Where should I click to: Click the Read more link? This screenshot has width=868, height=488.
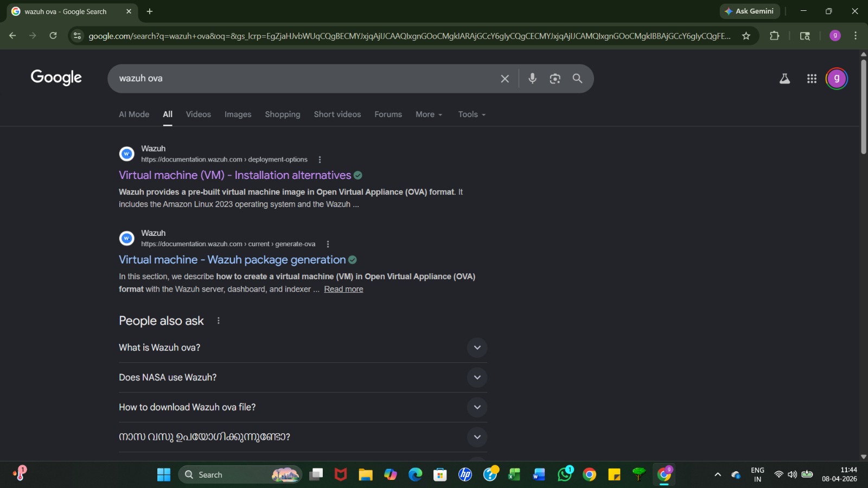click(344, 289)
